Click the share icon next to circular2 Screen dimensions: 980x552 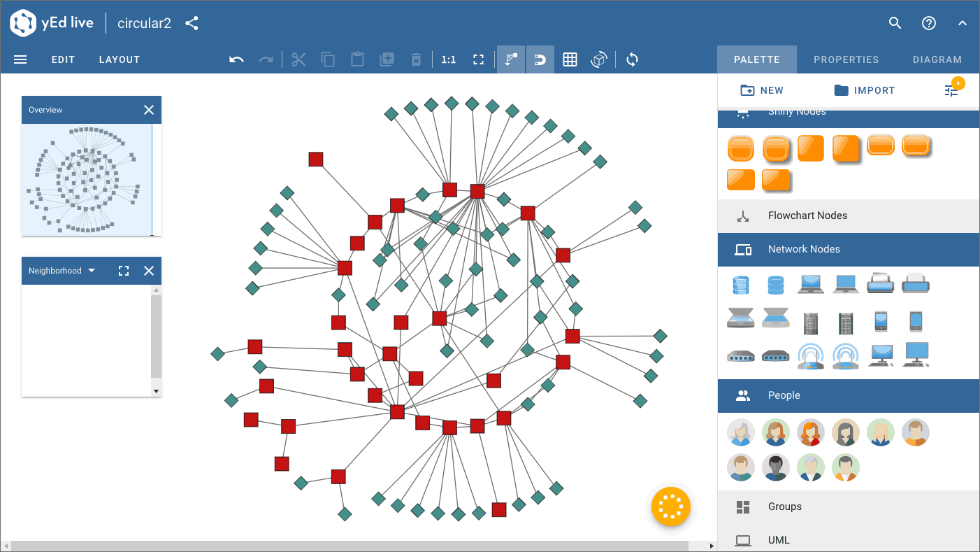(192, 23)
